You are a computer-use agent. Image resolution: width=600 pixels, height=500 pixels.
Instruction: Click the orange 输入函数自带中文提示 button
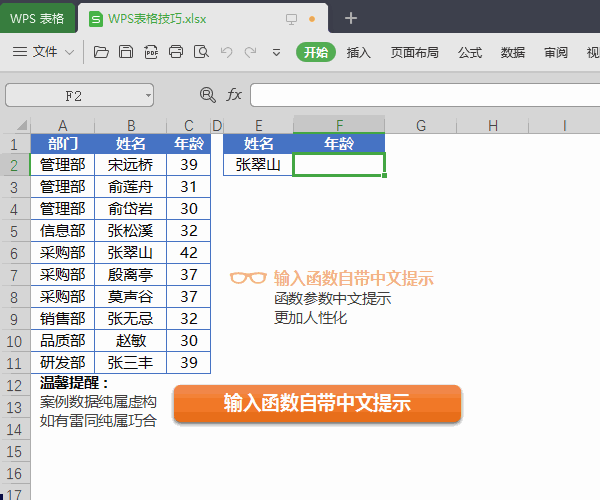[x=317, y=404]
